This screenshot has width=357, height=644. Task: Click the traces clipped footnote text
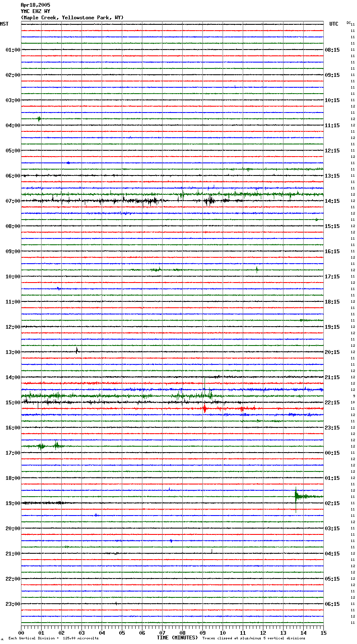click(x=254, y=638)
